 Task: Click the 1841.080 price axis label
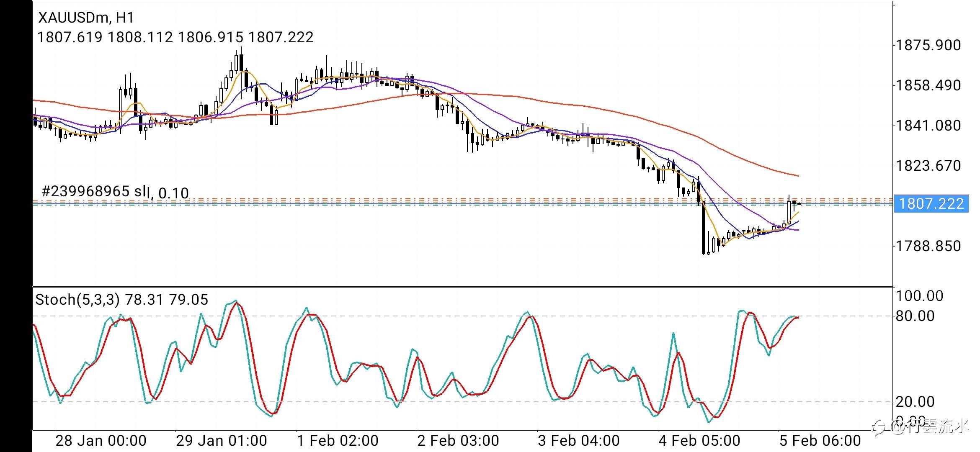tap(928, 126)
